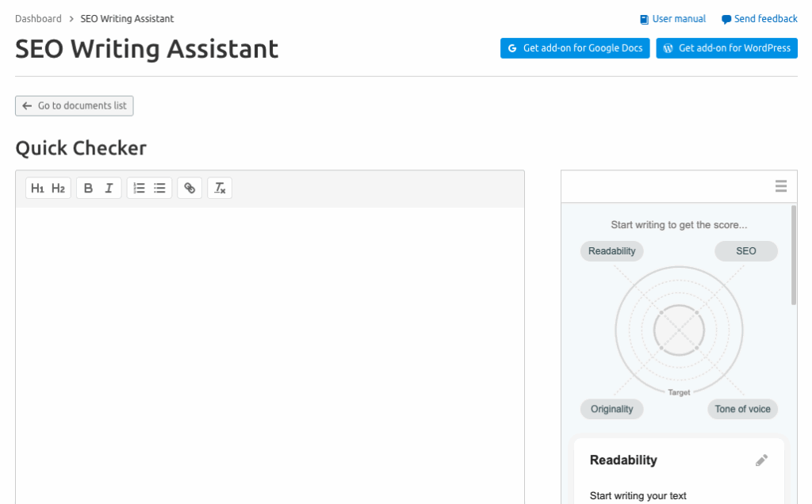Apply Heading 1 formatting in editor toolbar

coord(38,189)
